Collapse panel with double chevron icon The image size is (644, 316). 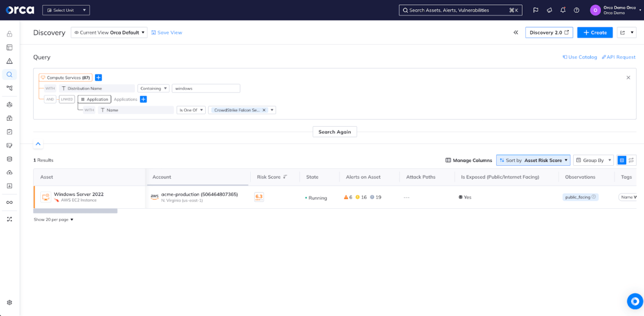click(x=516, y=32)
